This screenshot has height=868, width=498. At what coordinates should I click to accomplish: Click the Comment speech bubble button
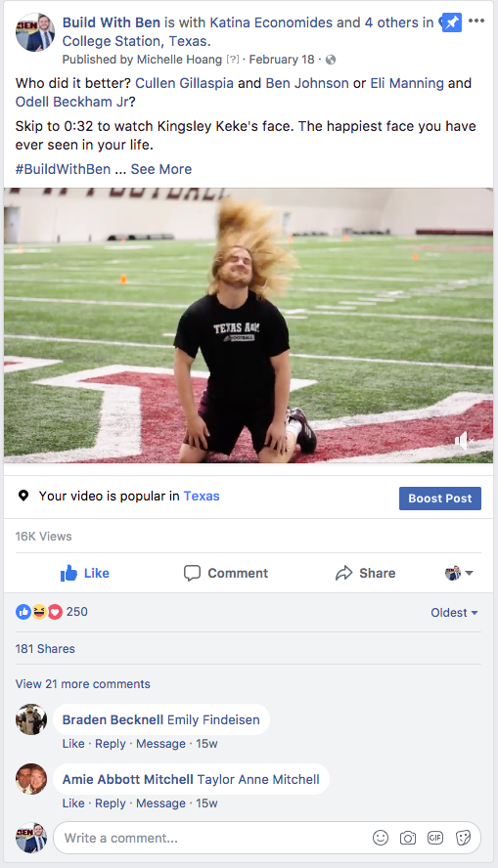(x=226, y=573)
